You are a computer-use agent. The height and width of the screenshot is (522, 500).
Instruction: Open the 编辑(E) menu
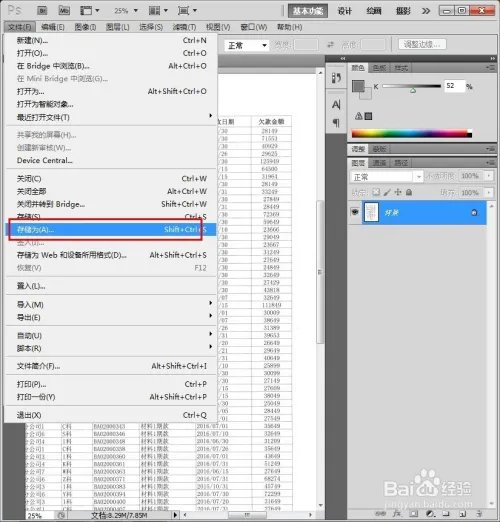point(53,27)
